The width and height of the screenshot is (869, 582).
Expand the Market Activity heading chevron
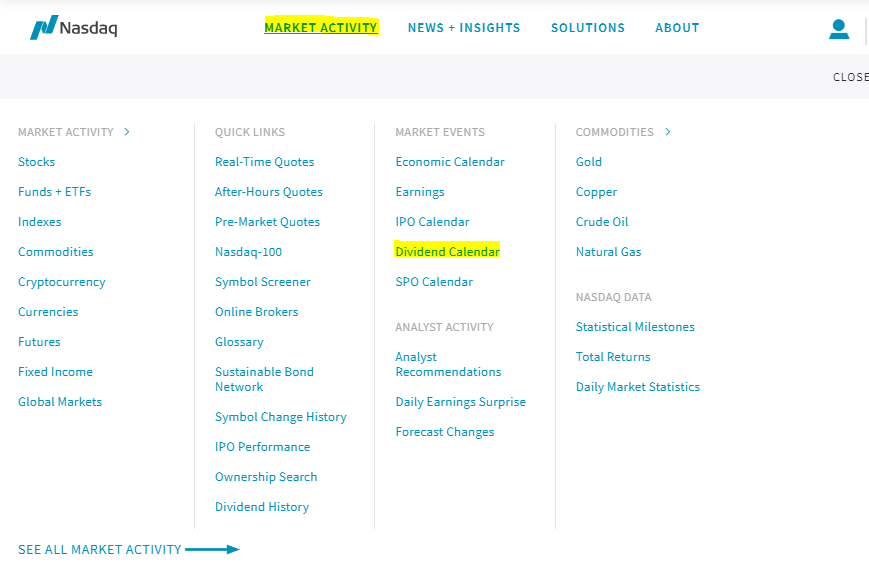tap(127, 132)
